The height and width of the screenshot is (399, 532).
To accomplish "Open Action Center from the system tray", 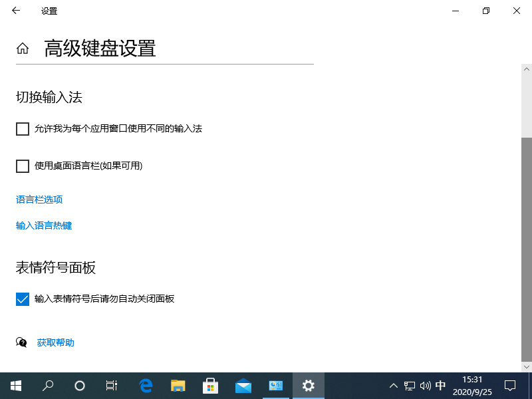I will point(509,385).
